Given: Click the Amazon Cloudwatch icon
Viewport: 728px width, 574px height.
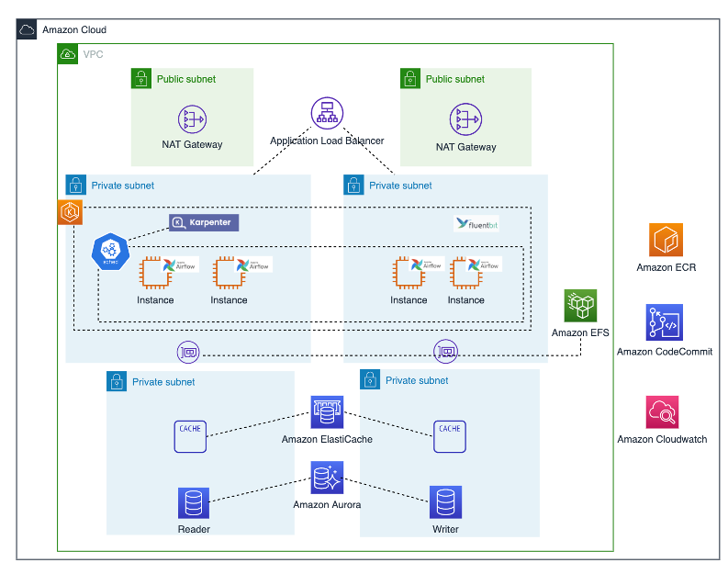Looking at the screenshot, I should pyautogui.click(x=662, y=412).
